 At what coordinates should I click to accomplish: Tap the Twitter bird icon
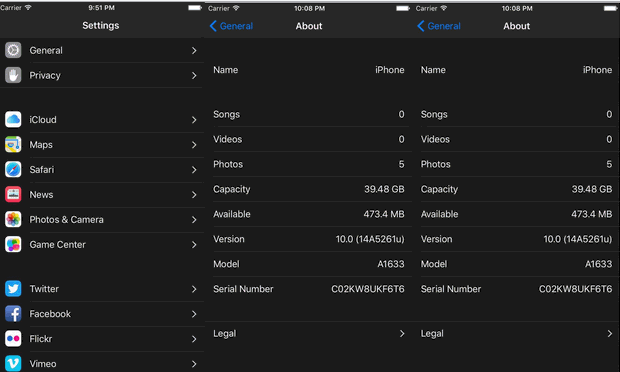coord(13,289)
